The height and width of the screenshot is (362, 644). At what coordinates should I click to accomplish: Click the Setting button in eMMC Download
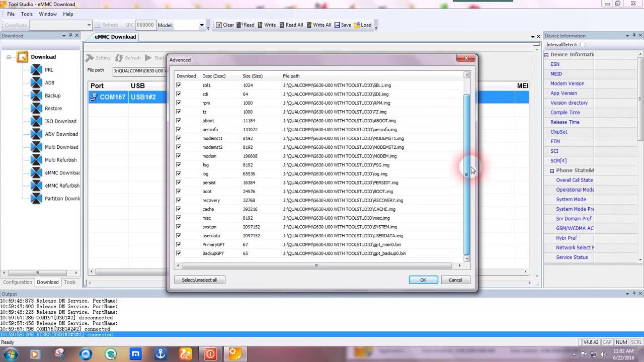98,58
